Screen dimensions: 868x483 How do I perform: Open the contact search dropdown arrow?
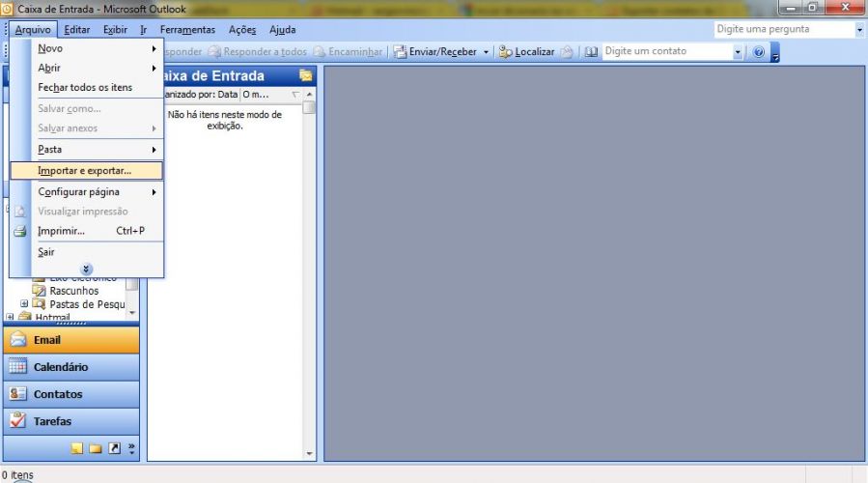[738, 51]
